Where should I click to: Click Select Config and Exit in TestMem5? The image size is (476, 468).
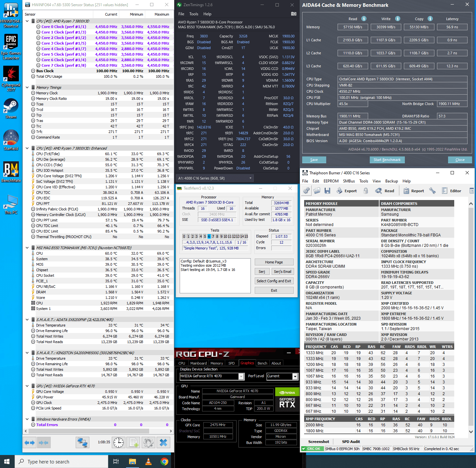tap(274, 281)
